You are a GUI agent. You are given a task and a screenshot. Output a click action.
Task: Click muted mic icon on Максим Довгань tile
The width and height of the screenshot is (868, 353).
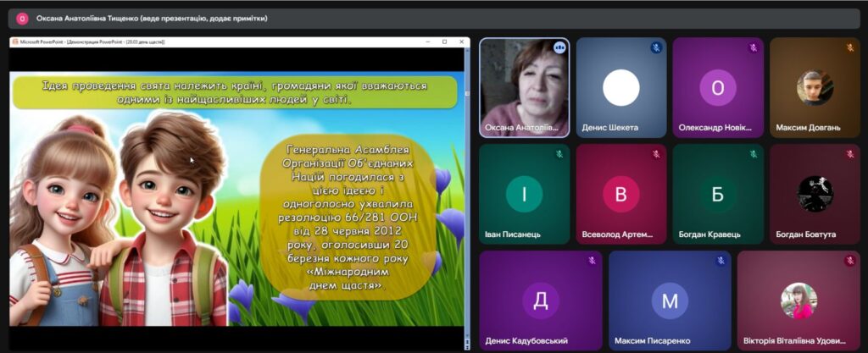click(x=849, y=48)
